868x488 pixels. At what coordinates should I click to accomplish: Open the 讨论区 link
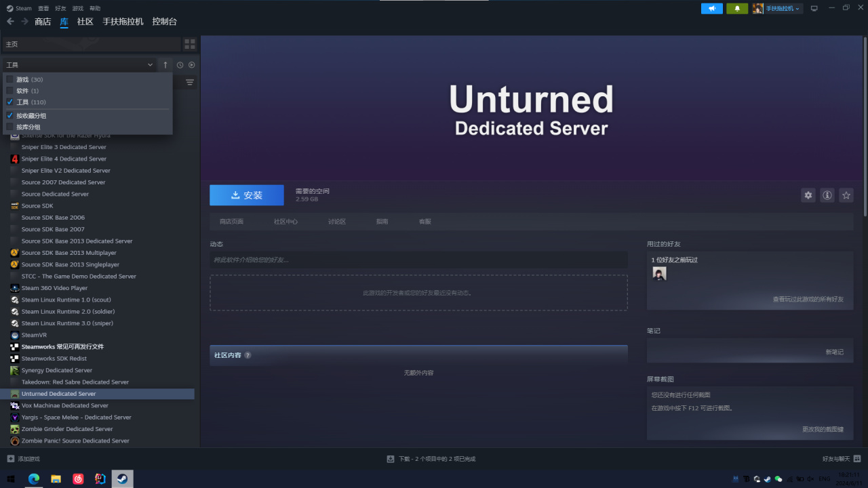tap(337, 222)
